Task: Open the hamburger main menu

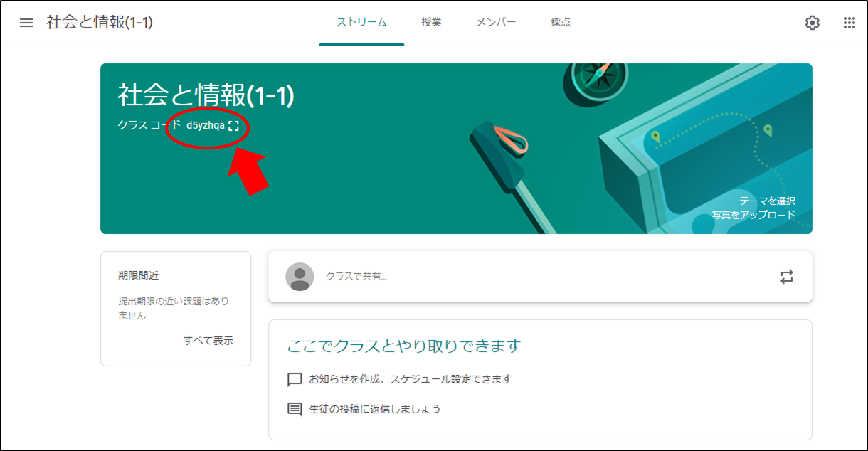Action: [26, 23]
